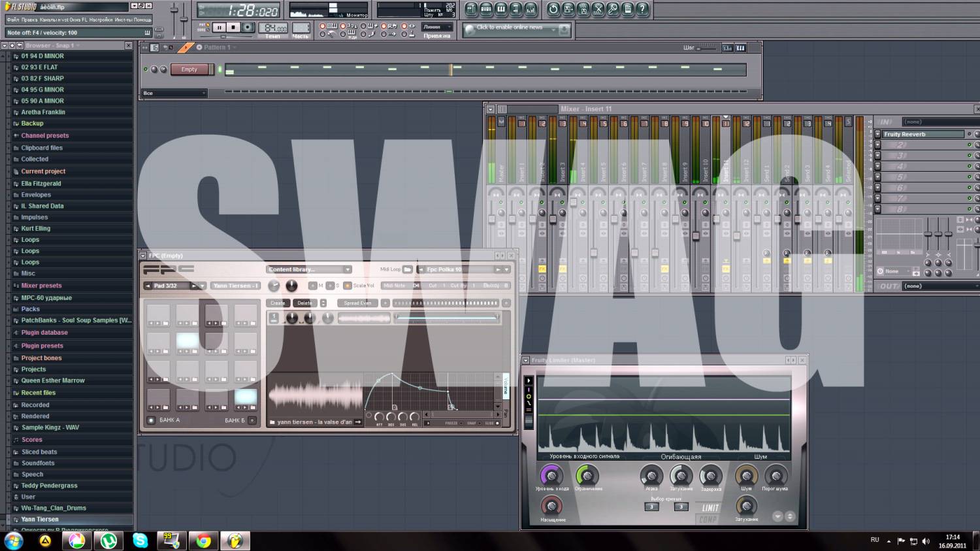Click the Delete layer button in FPC
This screenshot has width=980, height=551.
click(x=304, y=303)
